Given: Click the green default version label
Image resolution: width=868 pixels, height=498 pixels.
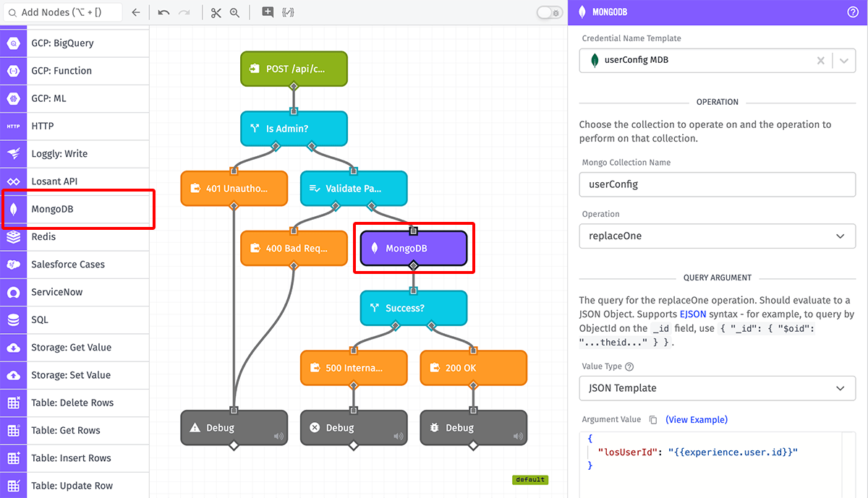Looking at the screenshot, I should point(530,480).
